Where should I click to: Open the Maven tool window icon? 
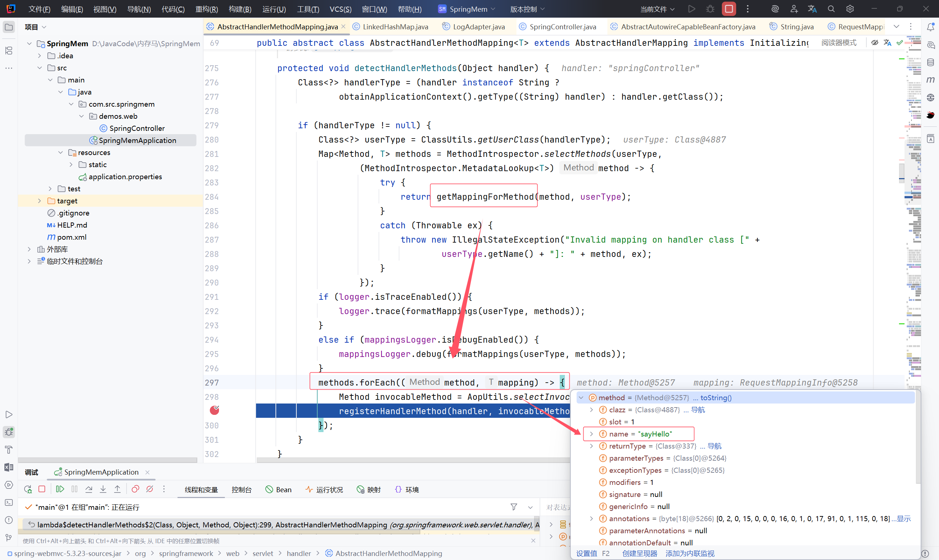(930, 80)
